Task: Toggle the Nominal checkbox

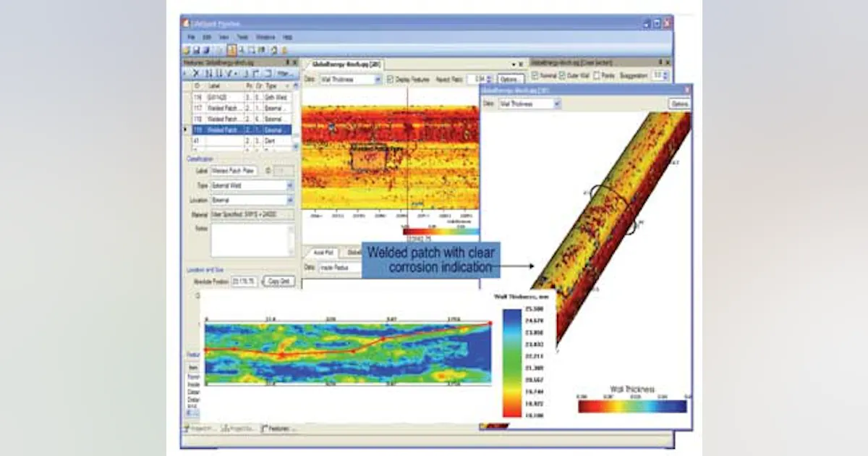Action: point(535,75)
